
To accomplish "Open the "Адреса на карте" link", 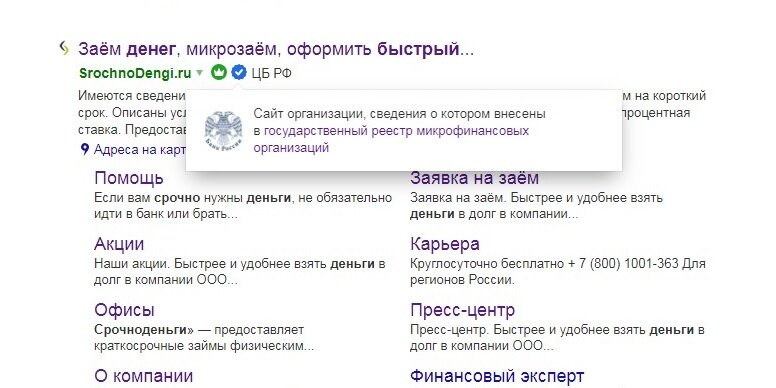I will pyautogui.click(x=140, y=149).
